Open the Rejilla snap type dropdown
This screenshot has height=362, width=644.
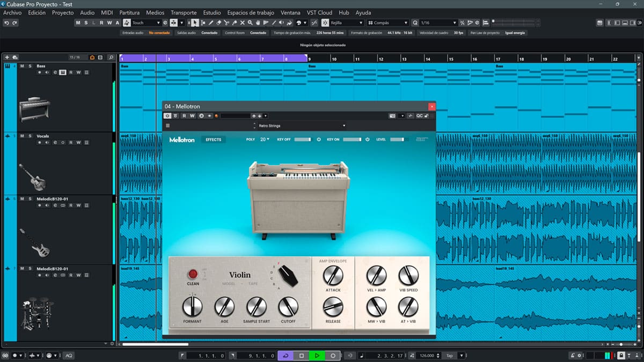pyautogui.click(x=347, y=23)
